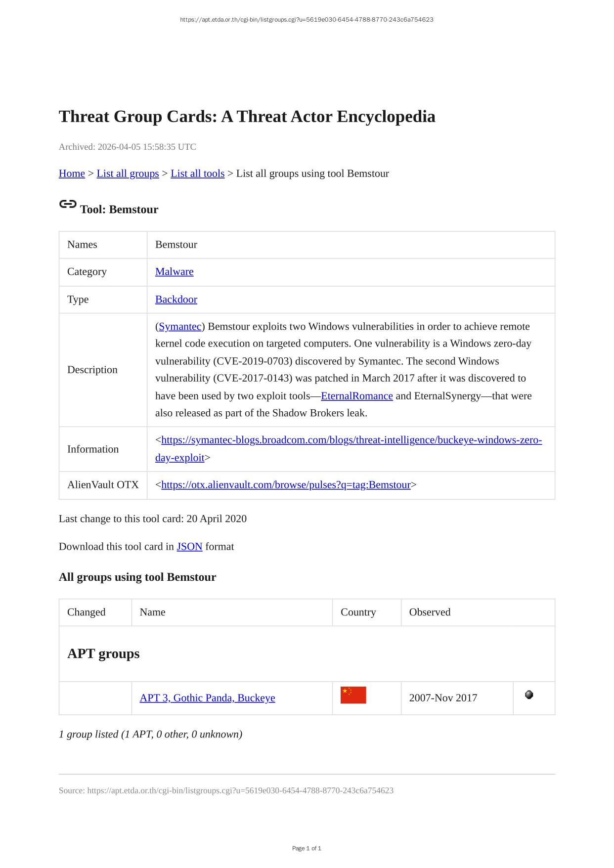
Task: Open APT 3, Gothic Panda, Buckeye group
Action: pos(207,698)
